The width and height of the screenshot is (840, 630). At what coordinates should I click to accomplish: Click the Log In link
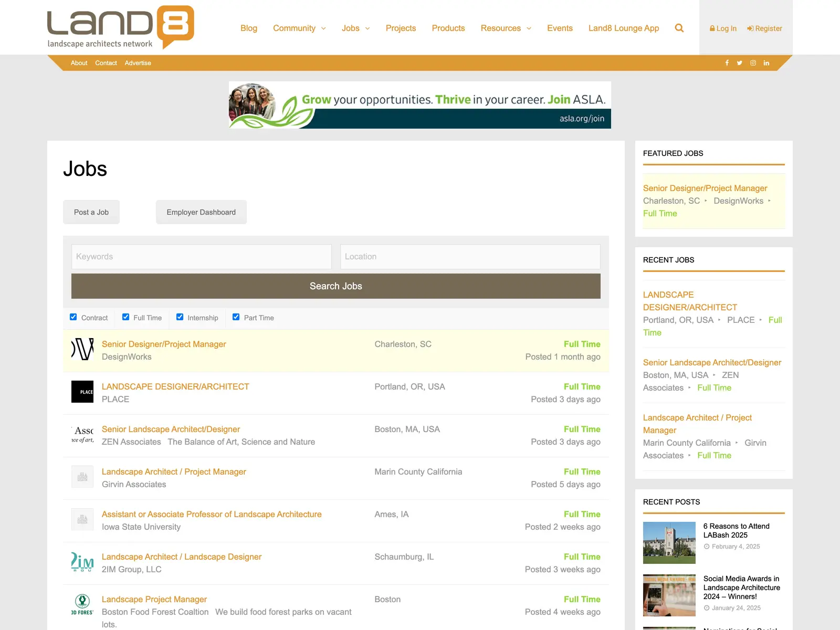click(x=723, y=29)
